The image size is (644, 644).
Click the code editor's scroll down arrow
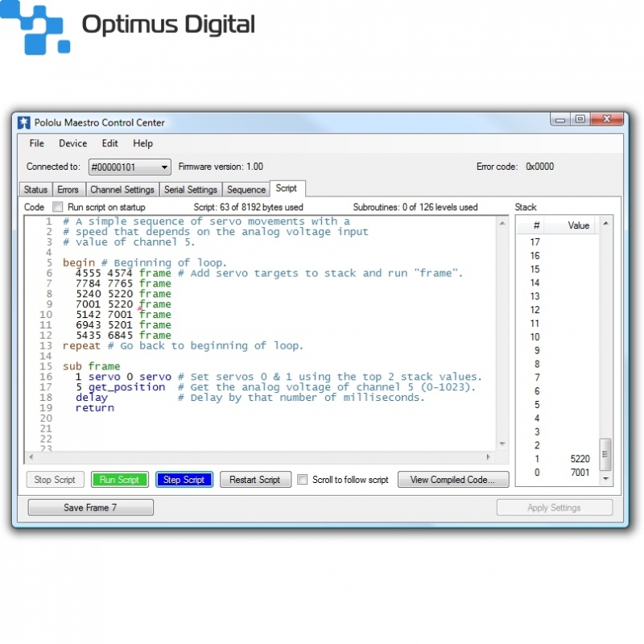pyautogui.click(x=502, y=444)
